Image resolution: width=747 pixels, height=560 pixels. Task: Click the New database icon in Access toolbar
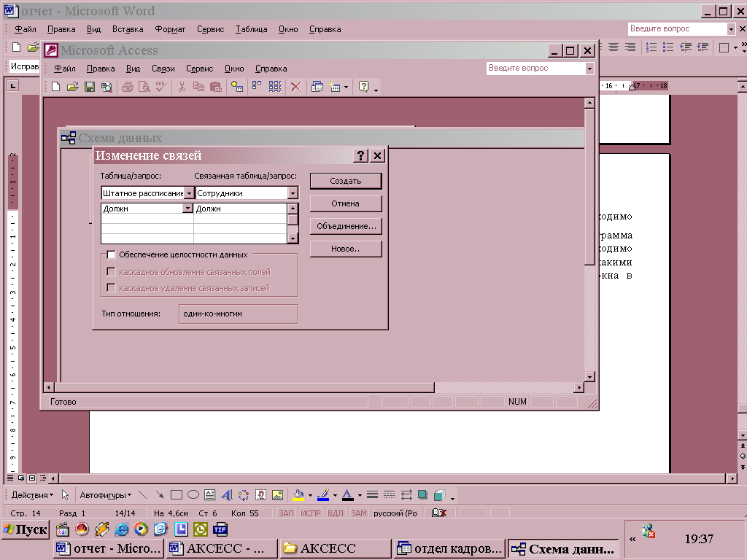tap(55, 87)
